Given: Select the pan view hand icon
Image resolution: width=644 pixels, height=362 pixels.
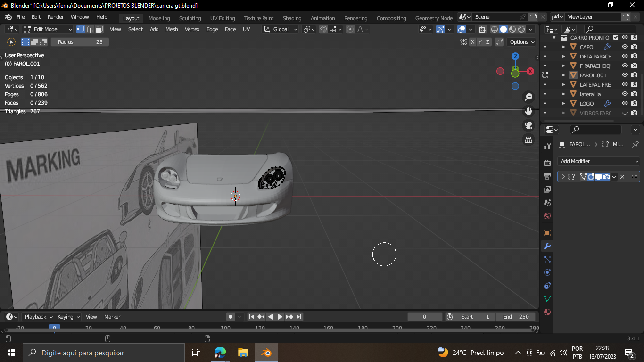Looking at the screenshot, I should pos(528,111).
